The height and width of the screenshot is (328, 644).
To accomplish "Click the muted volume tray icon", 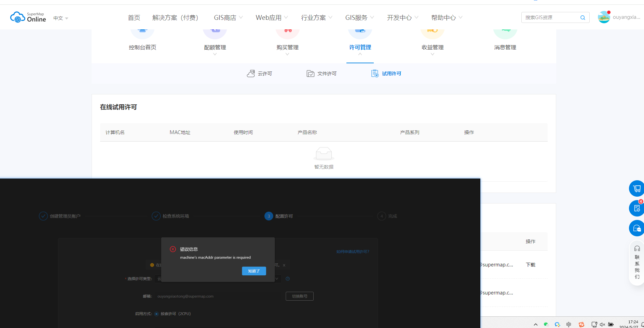I will 602,324.
